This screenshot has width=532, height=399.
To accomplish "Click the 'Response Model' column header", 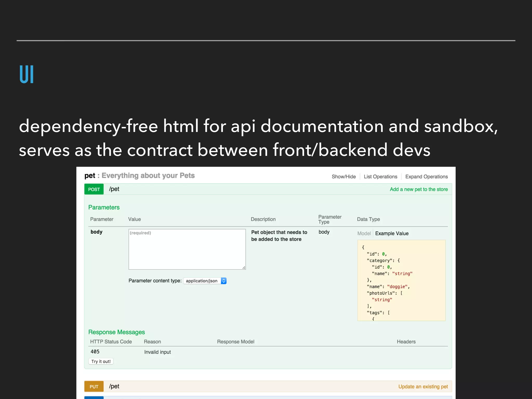I will 236,342.
